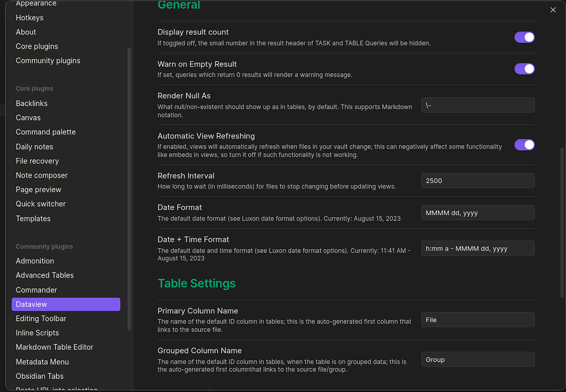Select Backlinks plugin settings

tap(32, 103)
